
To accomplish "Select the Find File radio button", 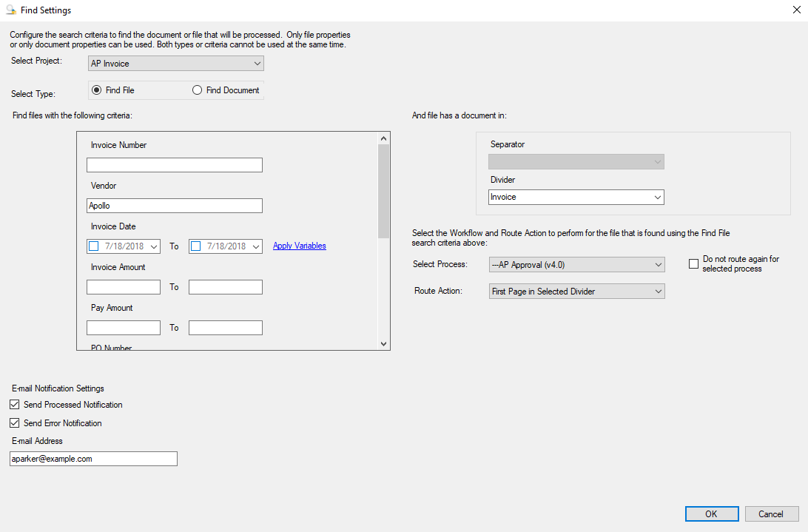I will [96, 90].
